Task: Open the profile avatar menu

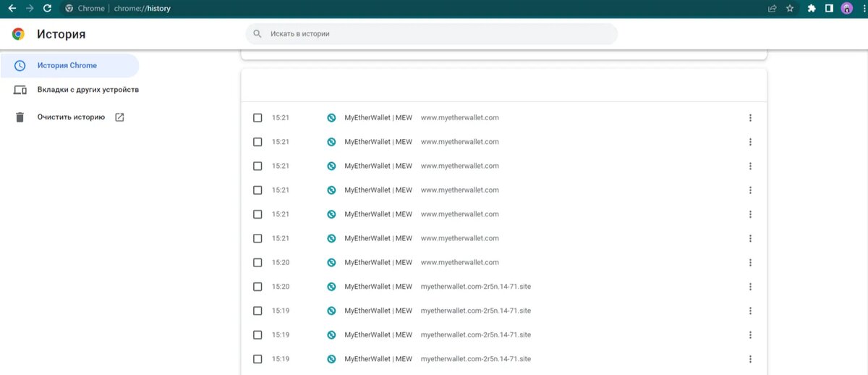Action: click(846, 9)
